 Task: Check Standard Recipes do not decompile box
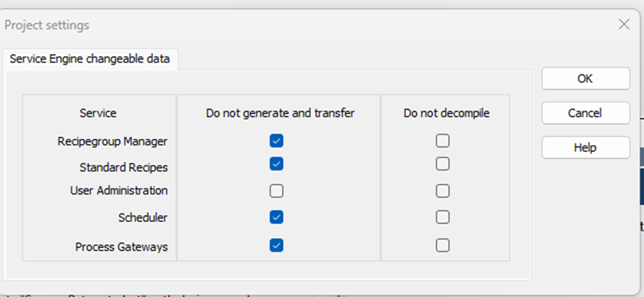pyautogui.click(x=442, y=164)
